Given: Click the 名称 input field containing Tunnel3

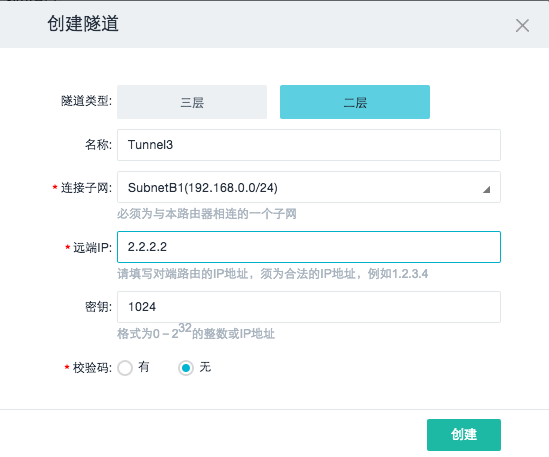Looking at the screenshot, I should point(309,145).
